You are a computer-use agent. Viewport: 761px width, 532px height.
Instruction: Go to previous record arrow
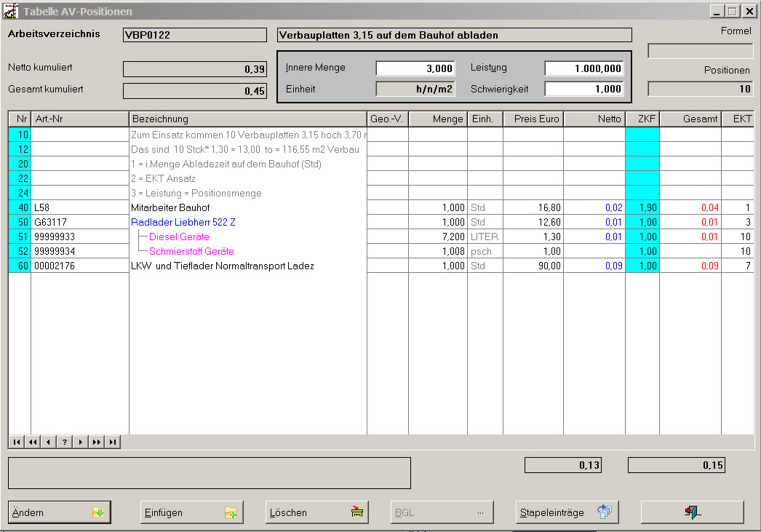(48, 442)
